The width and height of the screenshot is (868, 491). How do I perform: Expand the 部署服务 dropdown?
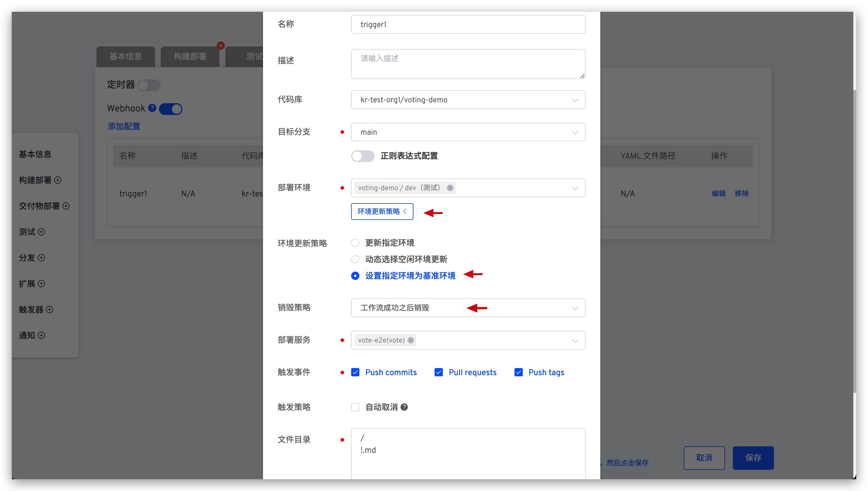pyautogui.click(x=575, y=340)
